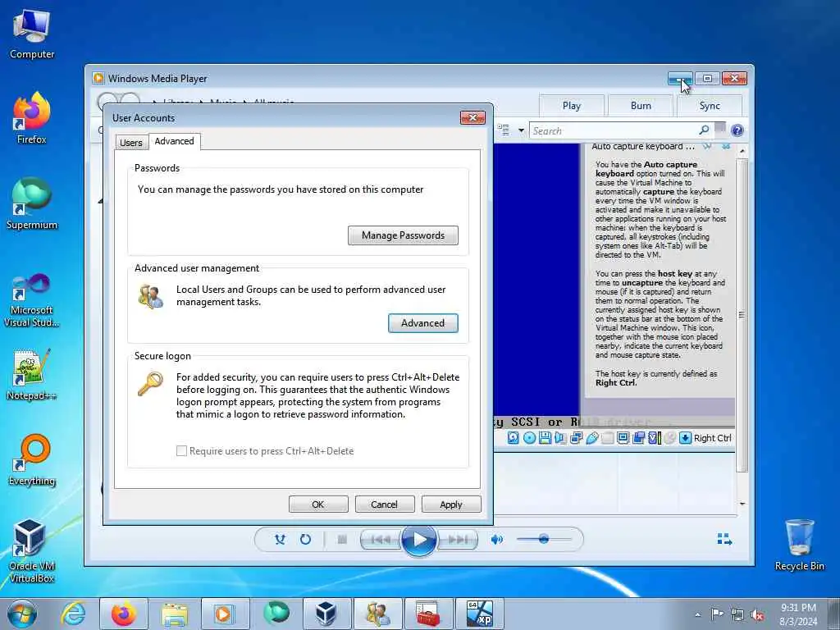Switch to Windows Media Player taskbar button
Image resolution: width=840 pixels, height=630 pixels.
pyautogui.click(x=225, y=614)
